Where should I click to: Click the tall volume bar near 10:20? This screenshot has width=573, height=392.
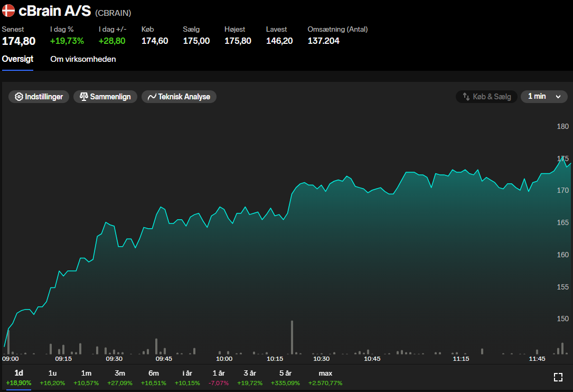(x=292, y=338)
